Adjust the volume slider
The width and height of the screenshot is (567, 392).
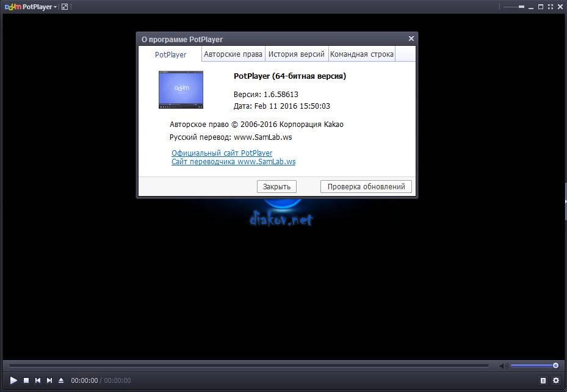coord(535,366)
